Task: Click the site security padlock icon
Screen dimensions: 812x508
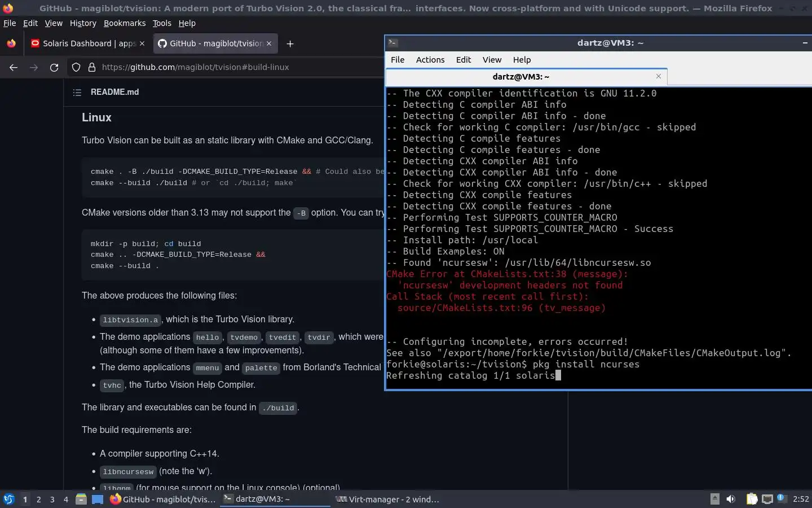Action: click(x=92, y=67)
